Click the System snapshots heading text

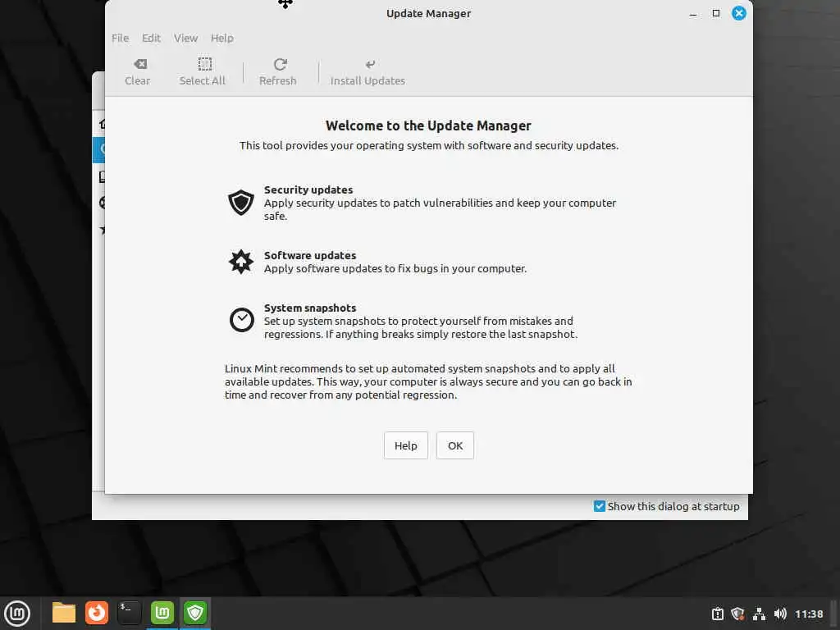click(309, 308)
